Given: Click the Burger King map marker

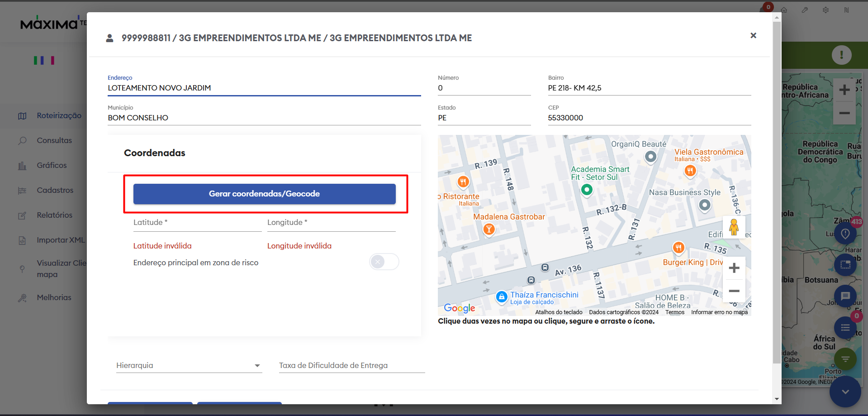Looking at the screenshot, I should [678, 248].
